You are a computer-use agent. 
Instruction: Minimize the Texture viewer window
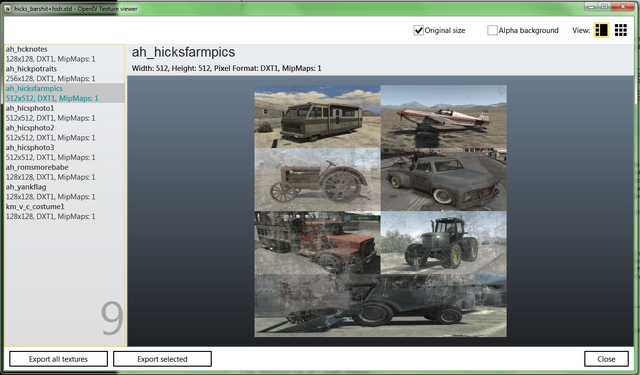point(590,7)
